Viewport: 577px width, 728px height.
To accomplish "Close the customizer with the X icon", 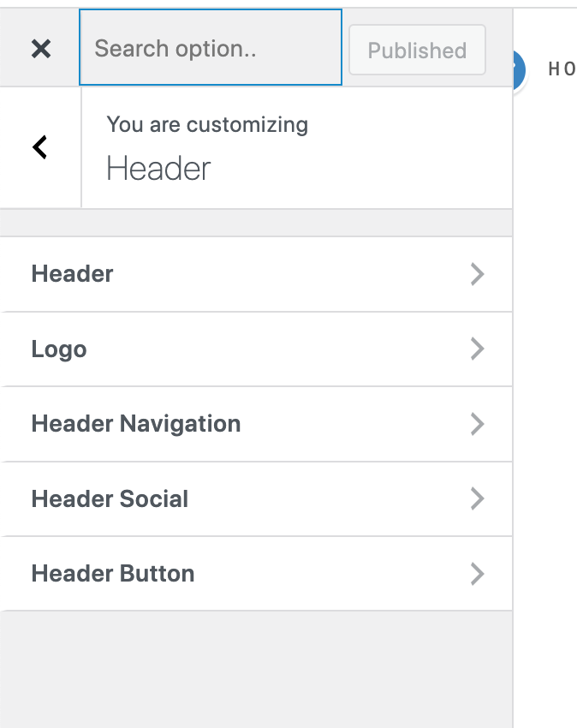I will tap(41, 48).
